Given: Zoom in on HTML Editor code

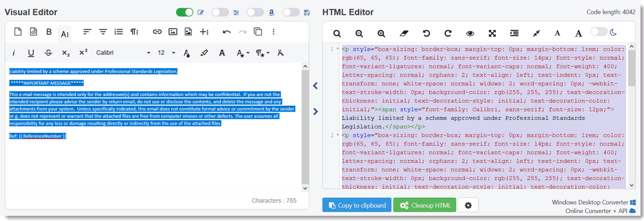Looking at the screenshot, I should tap(382, 33).
